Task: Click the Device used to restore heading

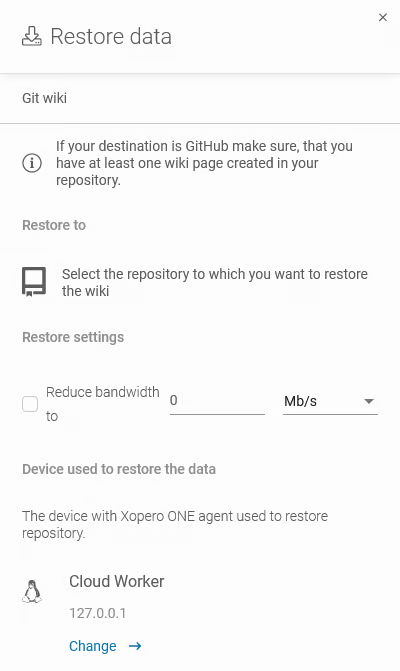Action: click(x=119, y=469)
